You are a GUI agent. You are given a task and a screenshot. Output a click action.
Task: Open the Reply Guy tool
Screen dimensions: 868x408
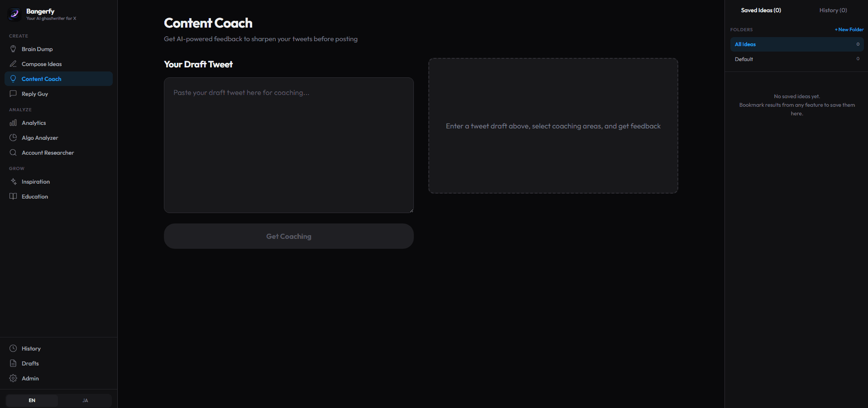pyautogui.click(x=35, y=94)
